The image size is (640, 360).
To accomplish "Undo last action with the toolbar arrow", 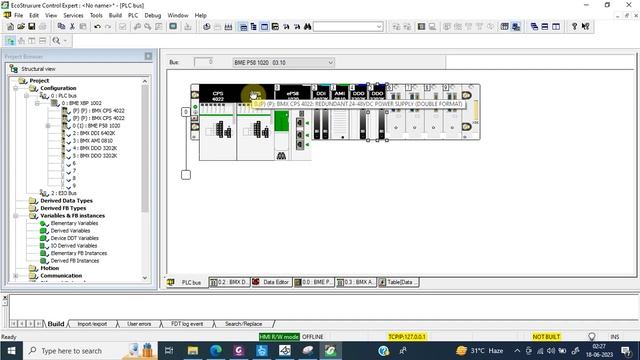I will coord(97,27).
